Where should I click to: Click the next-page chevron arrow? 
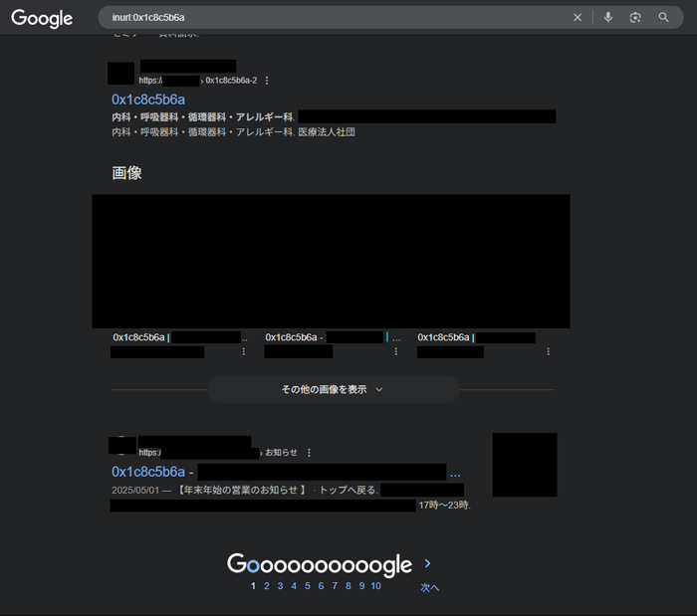427,563
